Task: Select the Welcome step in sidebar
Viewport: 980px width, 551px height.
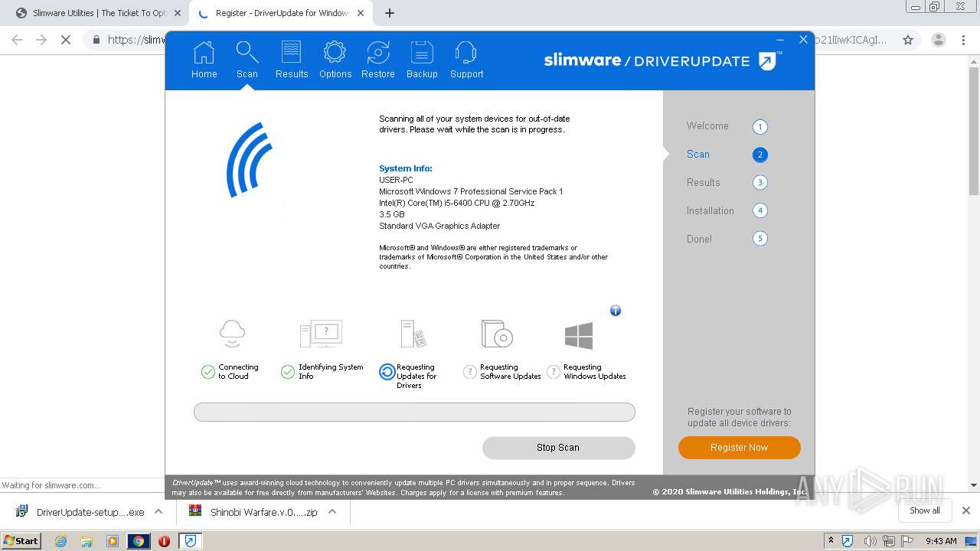Action: (707, 126)
